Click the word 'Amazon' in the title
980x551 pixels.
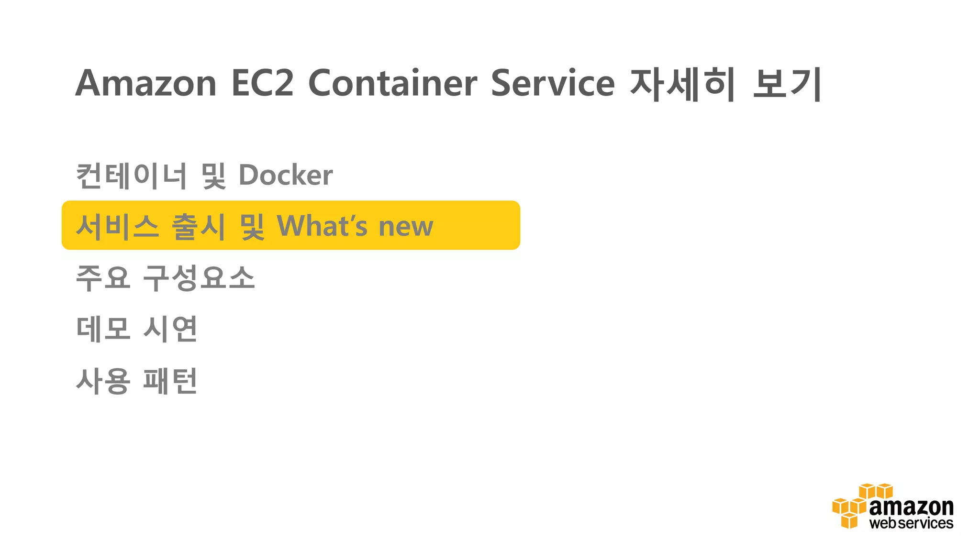tap(146, 83)
